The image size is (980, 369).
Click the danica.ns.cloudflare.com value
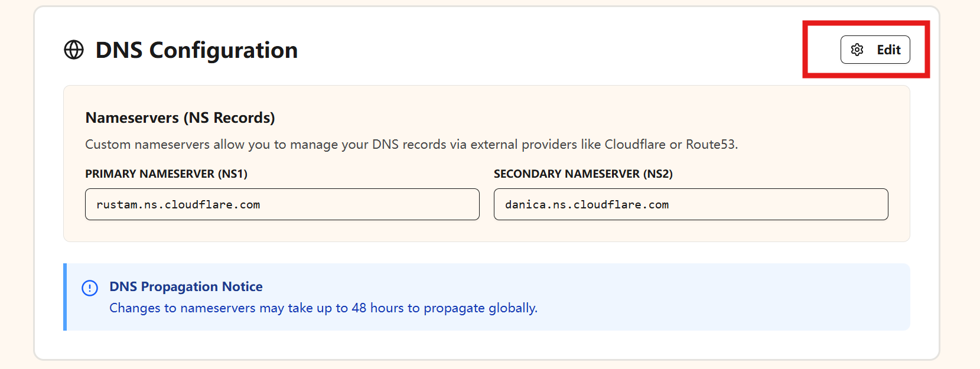[x=587, y=205]
